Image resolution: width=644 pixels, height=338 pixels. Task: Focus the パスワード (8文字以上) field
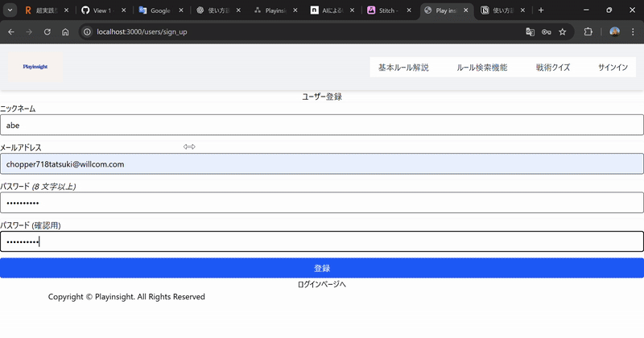pyautogui.click(x=322, y=203)
